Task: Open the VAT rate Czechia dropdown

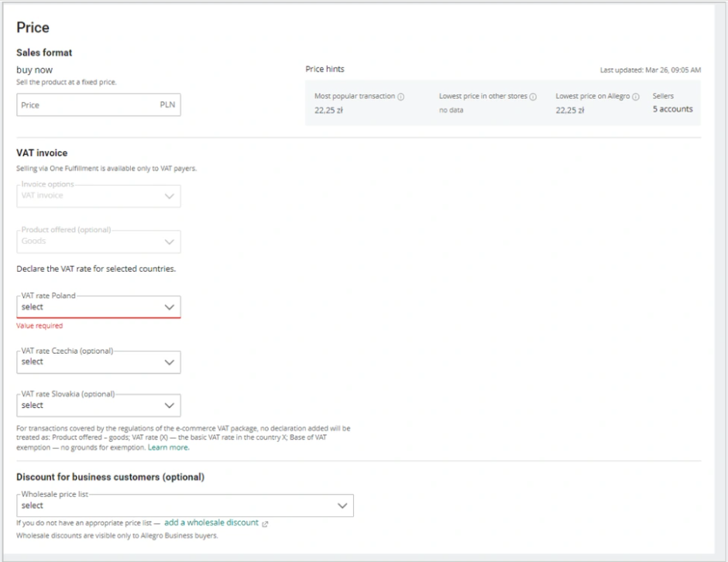Action: [x=98, y=362]
